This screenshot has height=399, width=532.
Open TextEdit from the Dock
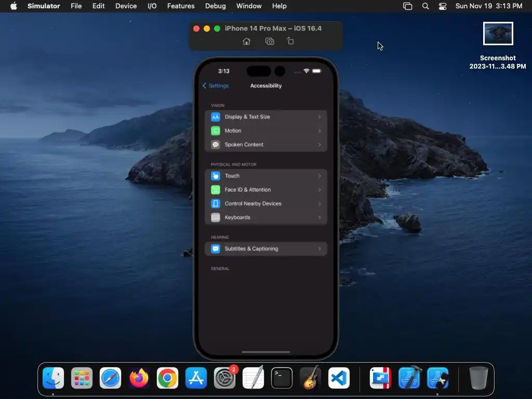pyautogui.click(x=253, y=378)
